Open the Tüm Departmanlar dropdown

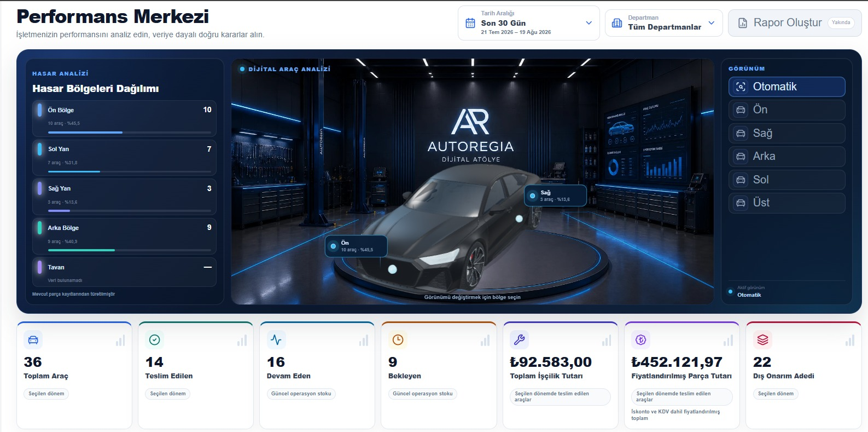click(664, 23)
